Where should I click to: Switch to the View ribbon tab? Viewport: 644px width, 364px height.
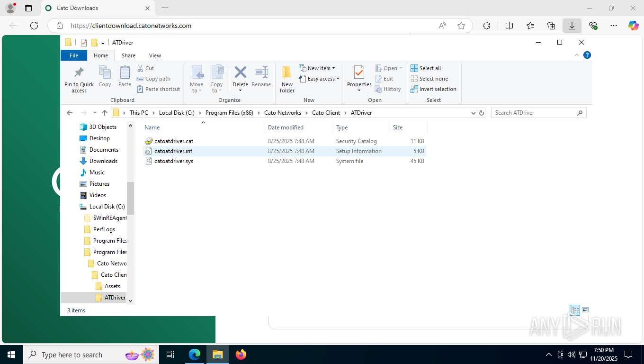(x=155, y=55)
